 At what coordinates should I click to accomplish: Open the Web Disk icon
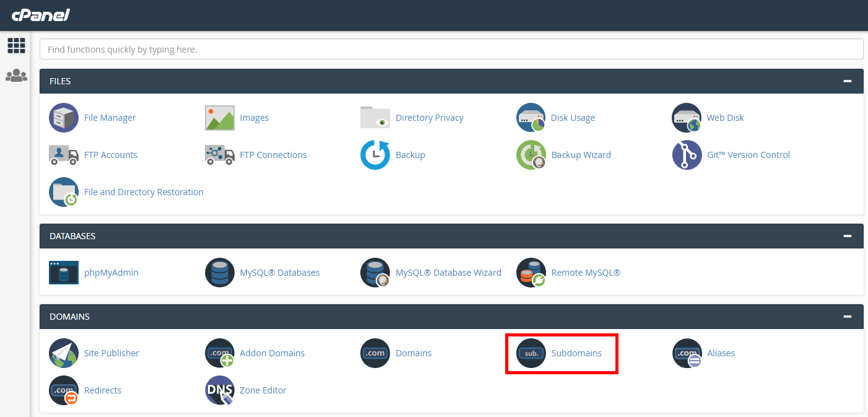click(x=687, y=118)
